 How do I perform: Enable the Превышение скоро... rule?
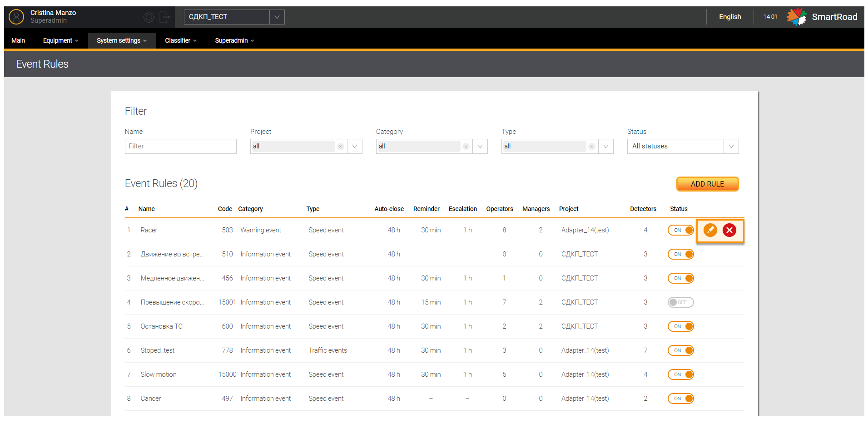pos(680,302)
